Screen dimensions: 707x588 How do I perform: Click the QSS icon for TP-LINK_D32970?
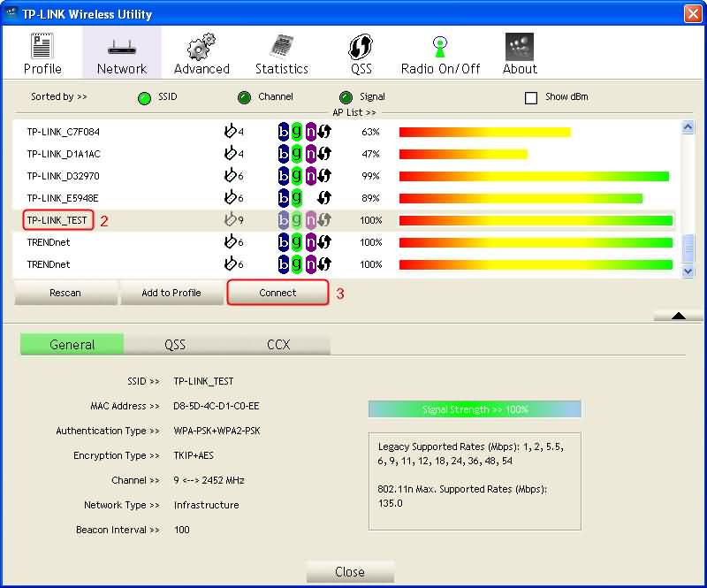tap(324, 176)
